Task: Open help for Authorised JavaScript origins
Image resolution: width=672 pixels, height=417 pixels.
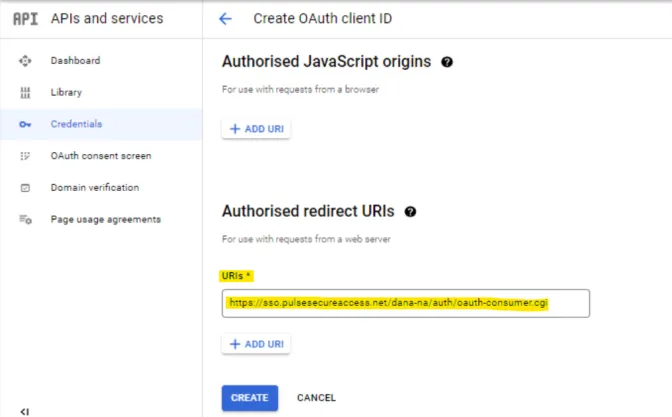Action: [447, 62]
